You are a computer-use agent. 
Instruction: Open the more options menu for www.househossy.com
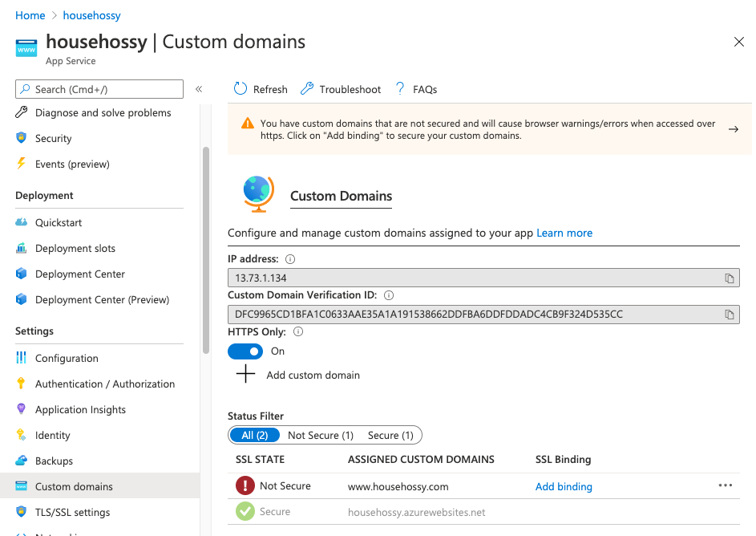point(726,485)
